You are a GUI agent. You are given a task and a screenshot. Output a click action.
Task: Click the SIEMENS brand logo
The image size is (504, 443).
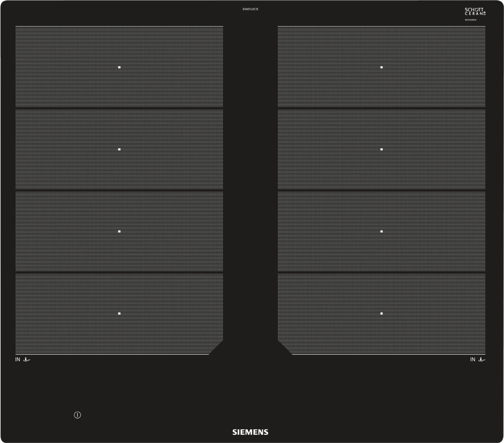click(x=250, y=432)
